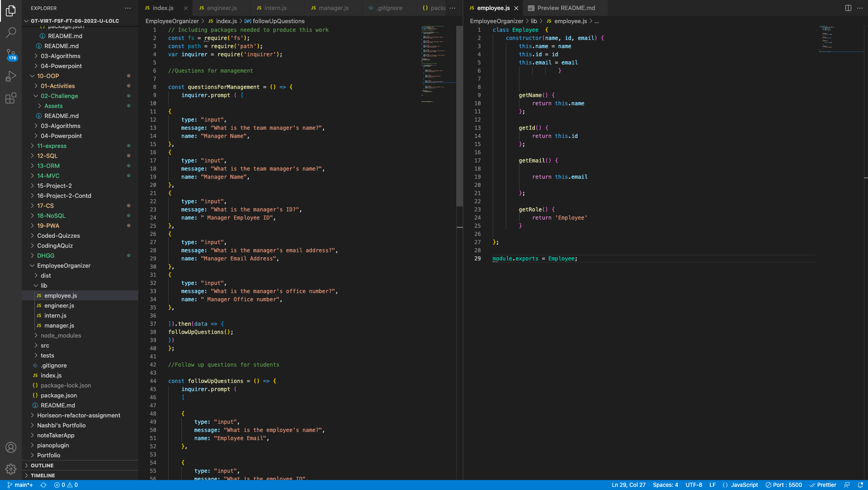Click the synchronize changes icon in status bar

click(43, 485)
